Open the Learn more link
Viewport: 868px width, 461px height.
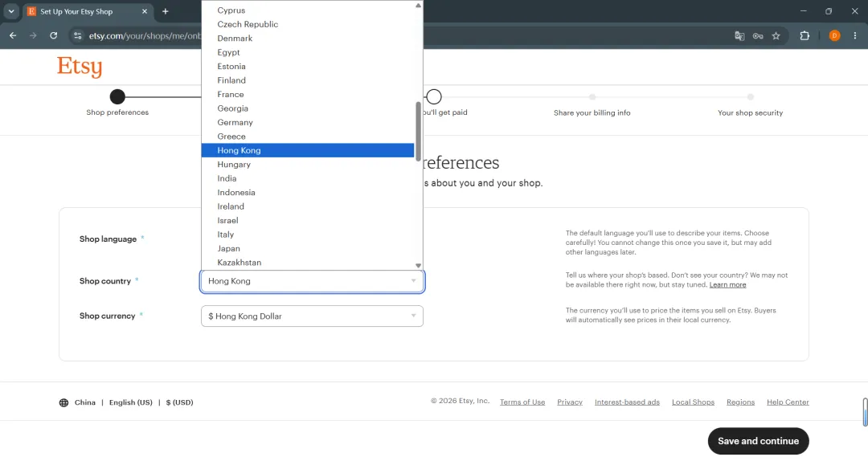(x=727, y=284)
